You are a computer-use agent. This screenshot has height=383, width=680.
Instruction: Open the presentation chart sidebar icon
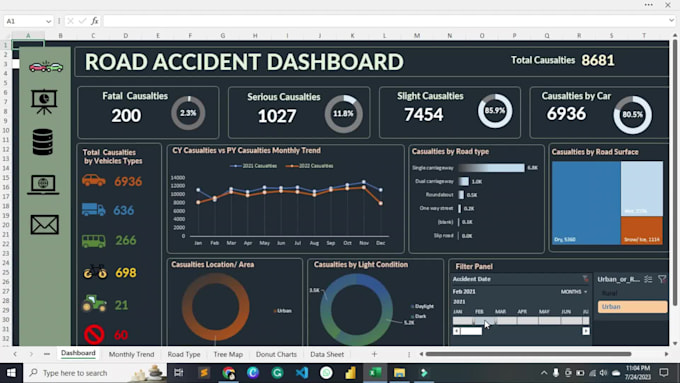44,101
